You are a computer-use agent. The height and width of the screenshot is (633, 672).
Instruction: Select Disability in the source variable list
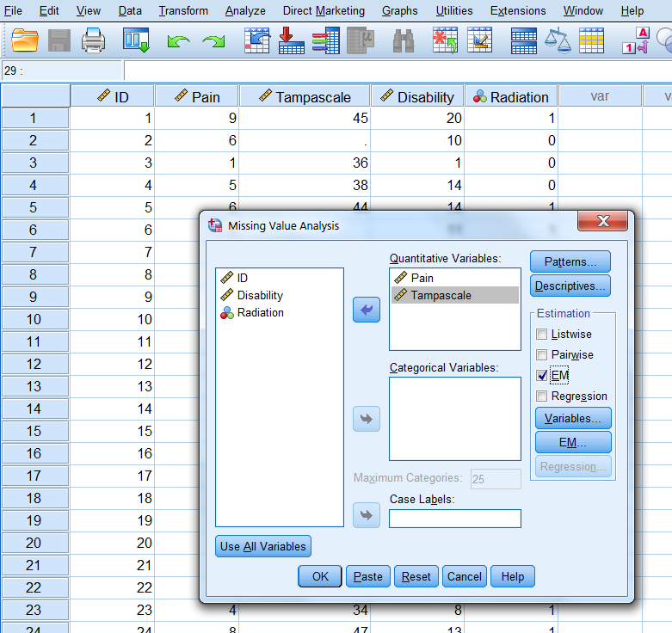point(260,295)
